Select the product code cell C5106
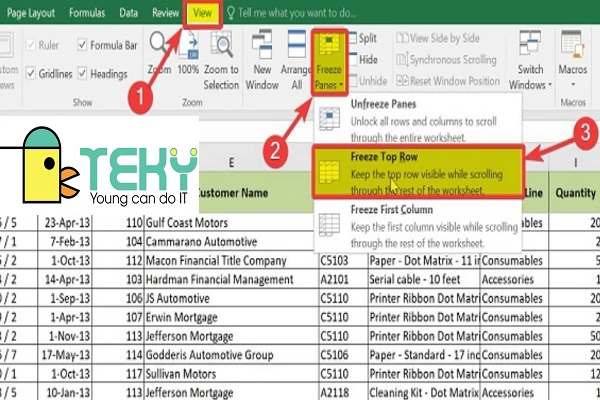600x400 pixels. [343, 355]
